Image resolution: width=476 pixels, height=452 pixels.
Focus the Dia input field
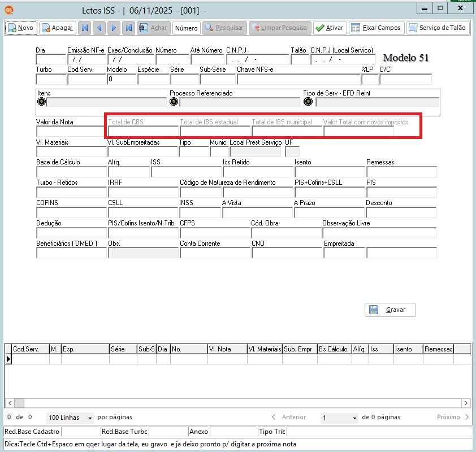coord(51,59)
